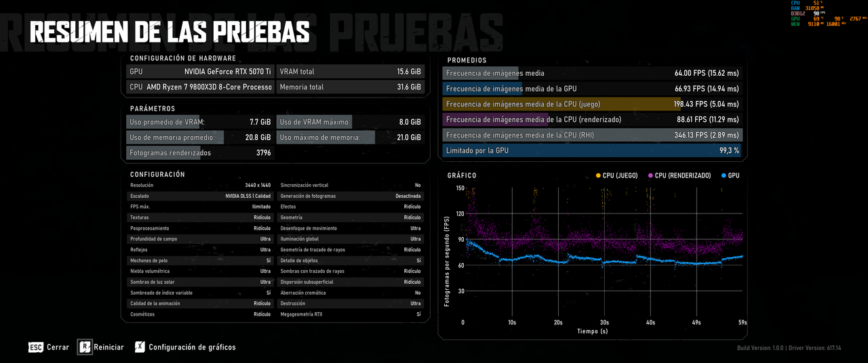This screenshot has height=363, width=868.
Task: Click the Reflejos setting row
Action: click(x=199, y=250)
